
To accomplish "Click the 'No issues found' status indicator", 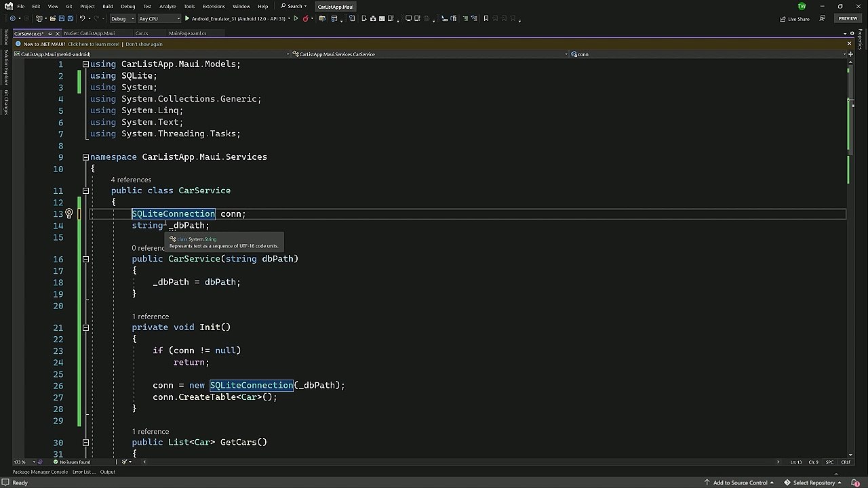I will 71,462.
